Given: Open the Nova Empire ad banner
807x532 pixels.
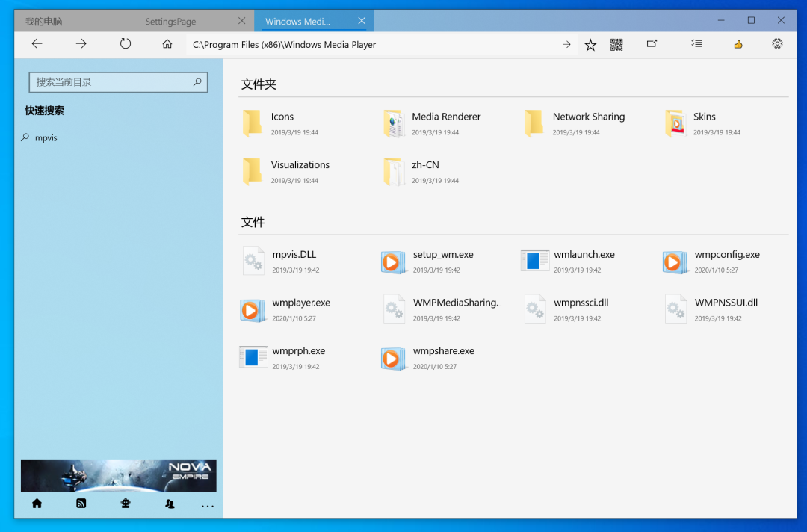Looking at the screenshot, I should click(x=118, y=475).
